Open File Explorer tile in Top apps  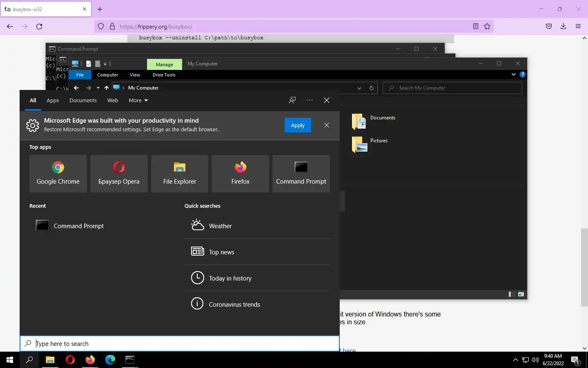click(x=180, y=173)
